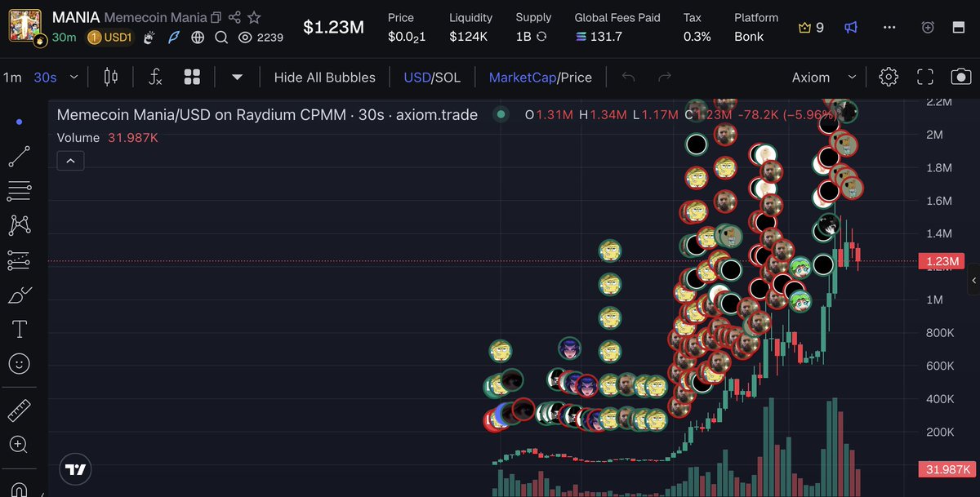
Task: Select the crosshair cursor dot tool
Action: point(20,122)
